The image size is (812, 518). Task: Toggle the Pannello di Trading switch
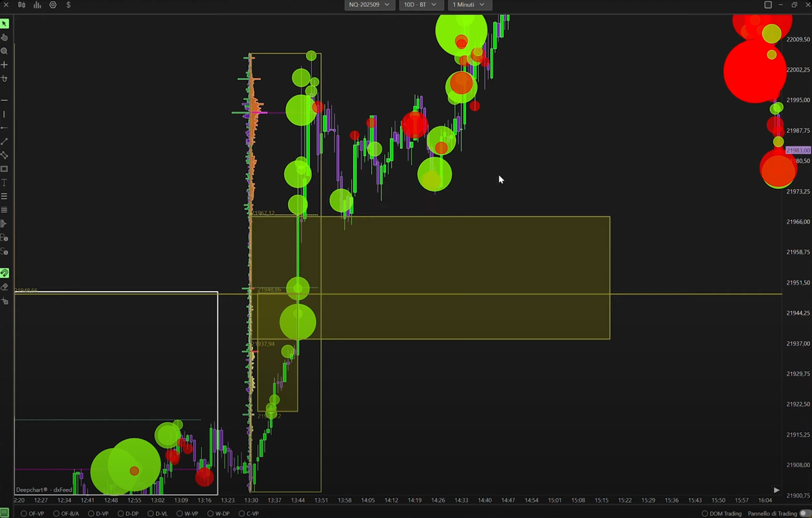(x=804, y=513)
